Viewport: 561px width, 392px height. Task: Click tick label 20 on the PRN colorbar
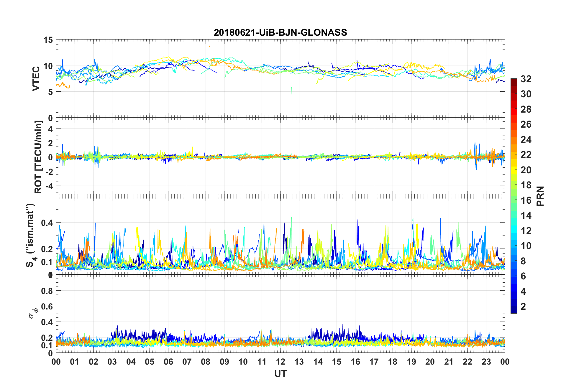click(x=526, y=170)
